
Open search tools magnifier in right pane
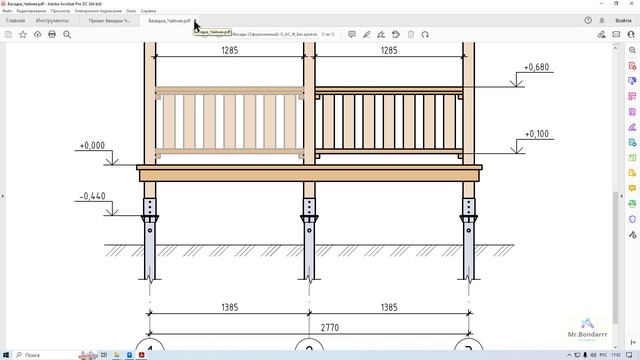pyautogui.click(x=632, y=50)
